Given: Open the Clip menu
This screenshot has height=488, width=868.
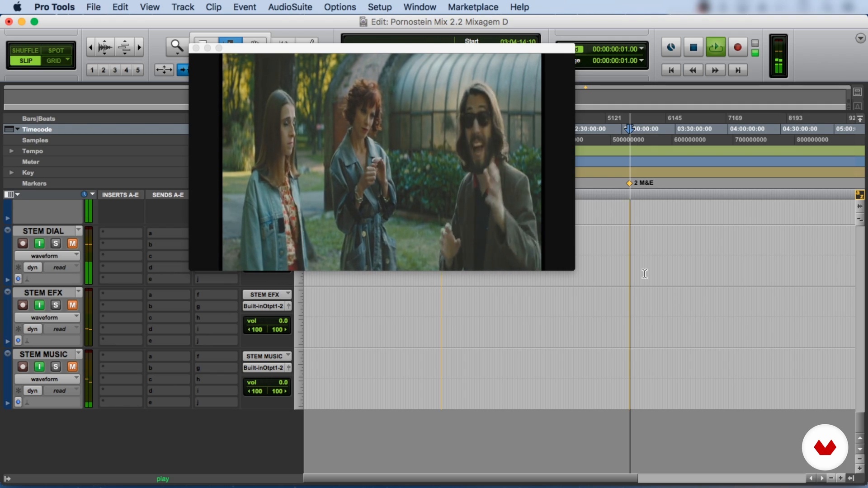Looking at the screenshot, I should point(213,7).
